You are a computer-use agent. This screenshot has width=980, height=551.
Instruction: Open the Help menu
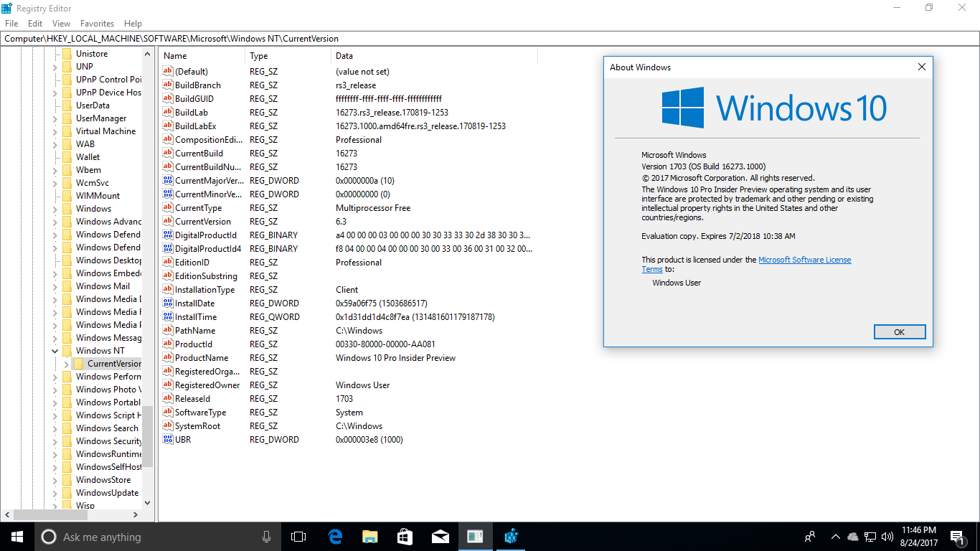tap(133, 24)
